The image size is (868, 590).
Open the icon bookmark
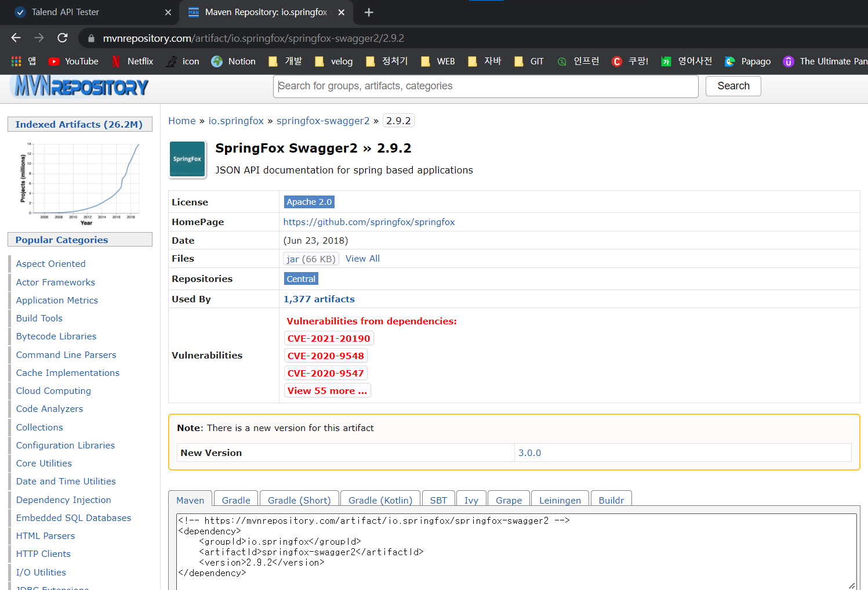(x=183, y=61)
